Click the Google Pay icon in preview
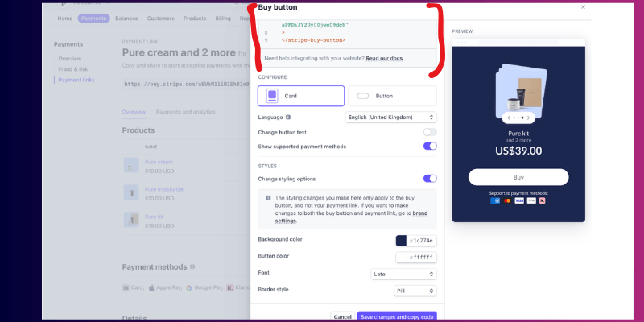Image resolution: width=644 pixels, height=322 pixels. coord(531,200)
